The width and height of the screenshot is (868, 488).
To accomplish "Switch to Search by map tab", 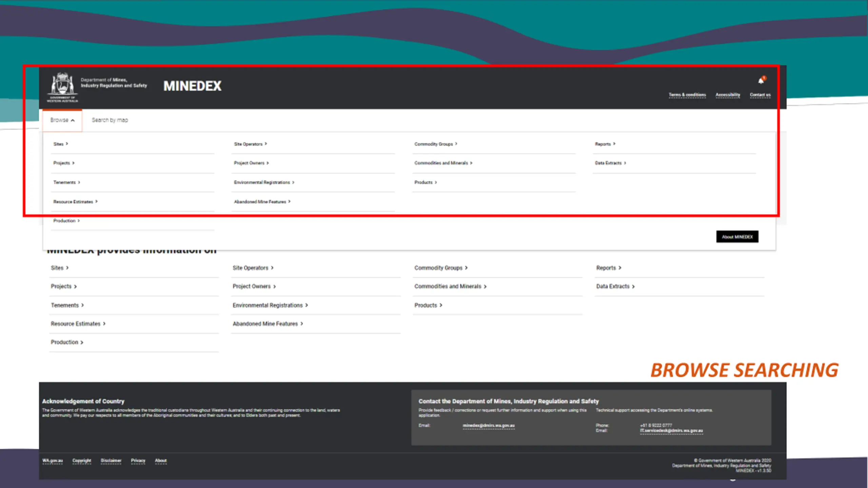I will point(110,120).
